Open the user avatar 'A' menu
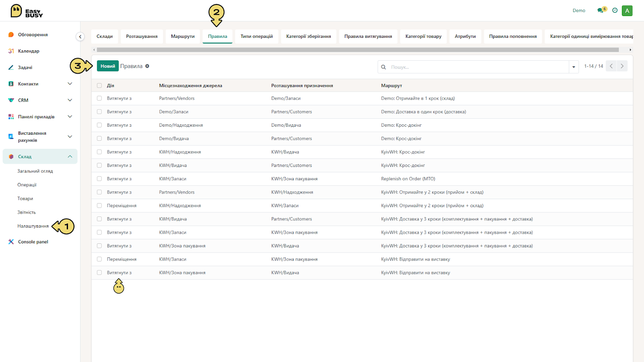644x362 pixels. (x=627, y=11)
